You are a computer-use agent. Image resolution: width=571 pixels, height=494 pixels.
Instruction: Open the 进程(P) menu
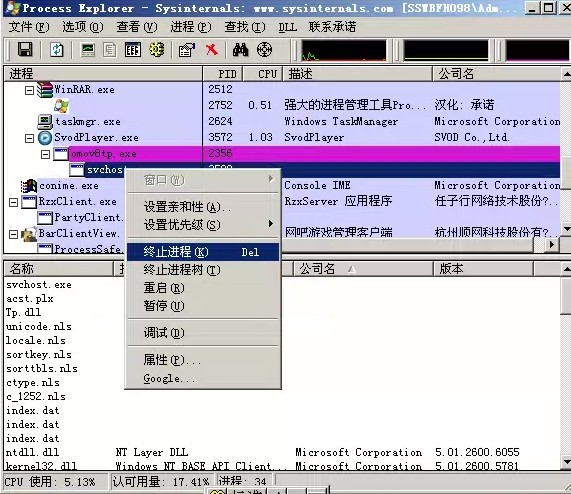[x=191, y=27]
